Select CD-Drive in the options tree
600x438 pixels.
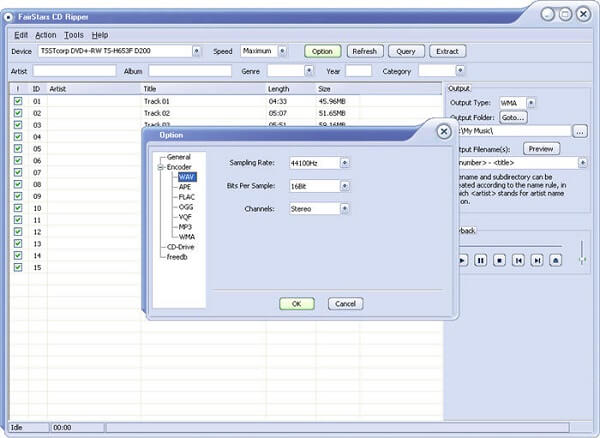pyautogui.click(x=180, y=247)
